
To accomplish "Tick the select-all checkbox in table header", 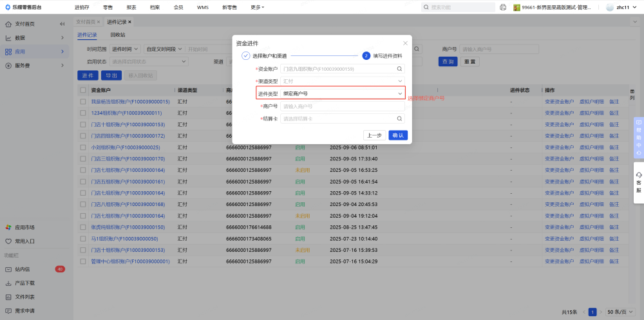I will coord(82,90).
